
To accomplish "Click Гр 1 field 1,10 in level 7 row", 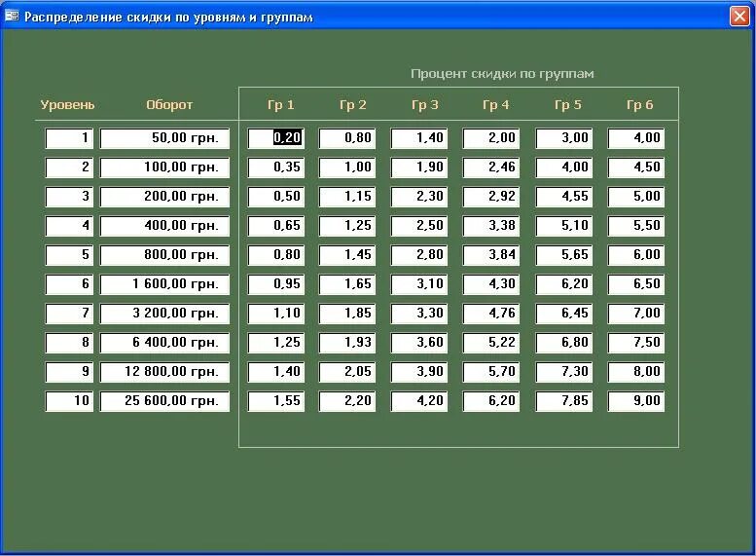I will click(x=276, y=314).
